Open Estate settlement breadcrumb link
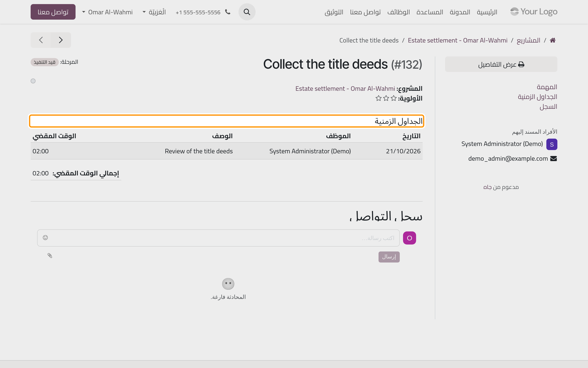This screenshot has width=588, height=368. point(458,40)
